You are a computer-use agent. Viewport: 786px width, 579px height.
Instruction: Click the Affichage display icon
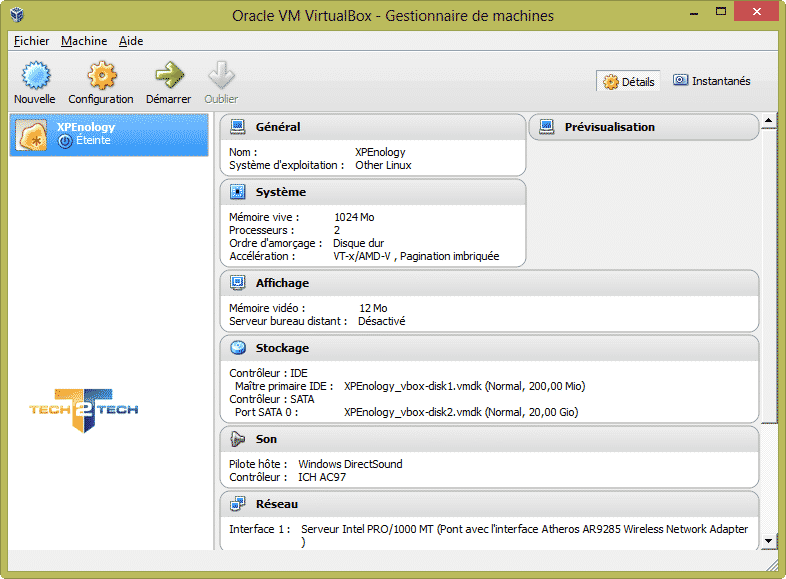pos(238,283)
